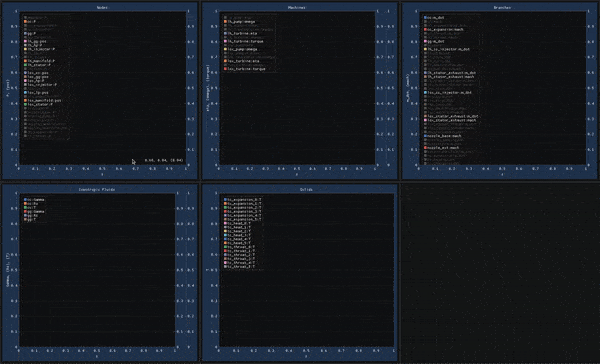The image size is (600, 364).
Task: Toggle lox_turbine:eta legend entry
Action: point(243,61)
